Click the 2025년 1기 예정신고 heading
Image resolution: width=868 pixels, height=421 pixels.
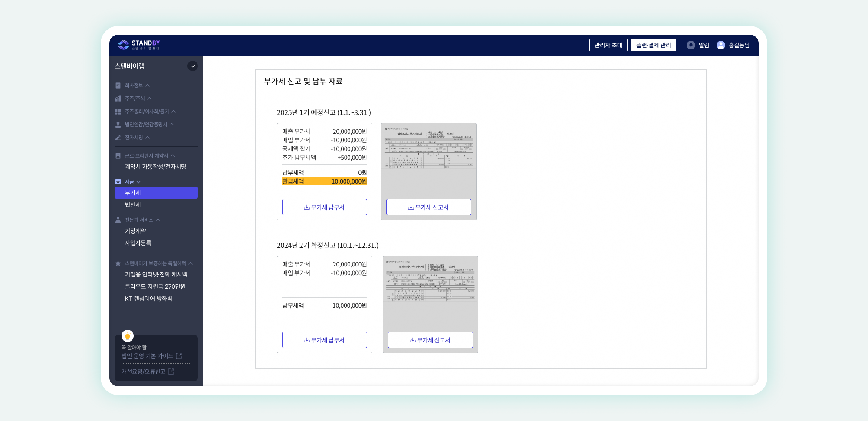tap(324, 112)
